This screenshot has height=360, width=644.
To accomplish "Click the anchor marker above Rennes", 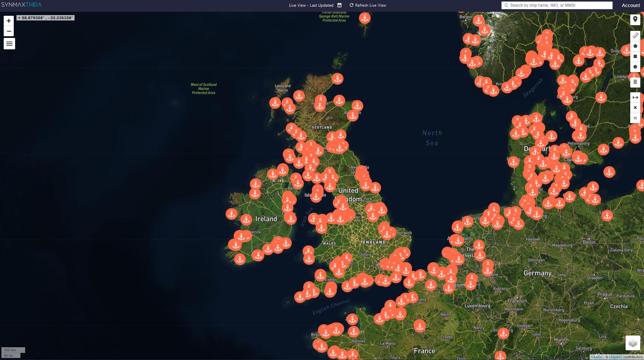I will tap(353, 332).
